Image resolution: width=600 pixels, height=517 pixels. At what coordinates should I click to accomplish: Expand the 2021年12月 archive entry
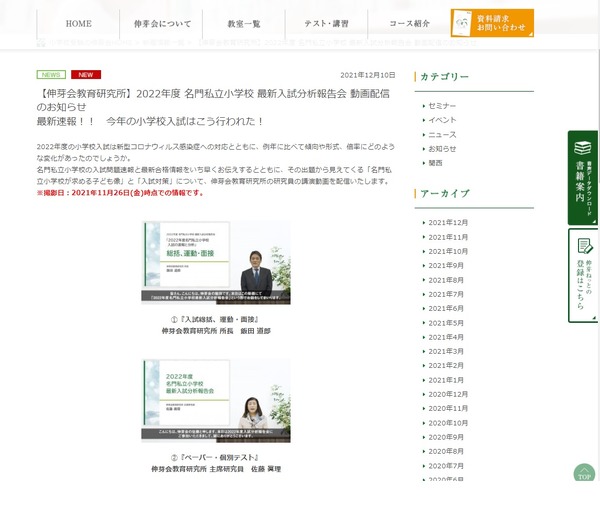(x=448, y=222)
